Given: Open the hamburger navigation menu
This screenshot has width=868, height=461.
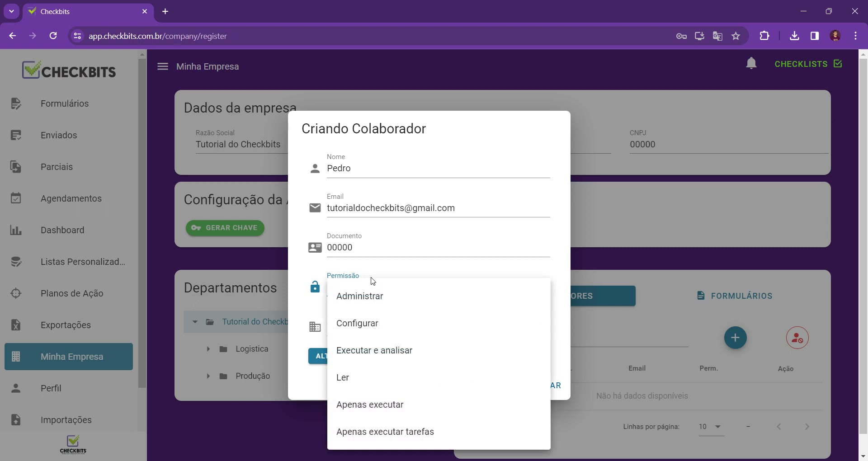Looking at the screenshot, I should (x=163, y=66).
